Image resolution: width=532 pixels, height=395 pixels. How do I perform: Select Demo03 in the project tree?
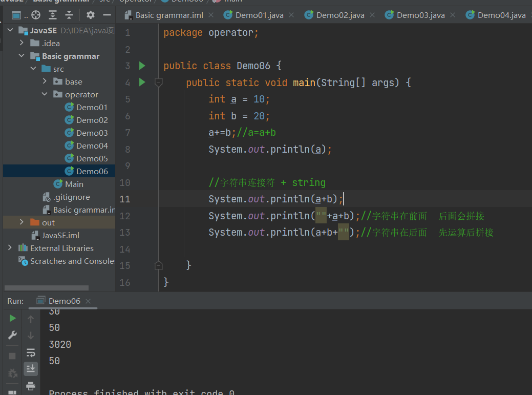[92, 133]
